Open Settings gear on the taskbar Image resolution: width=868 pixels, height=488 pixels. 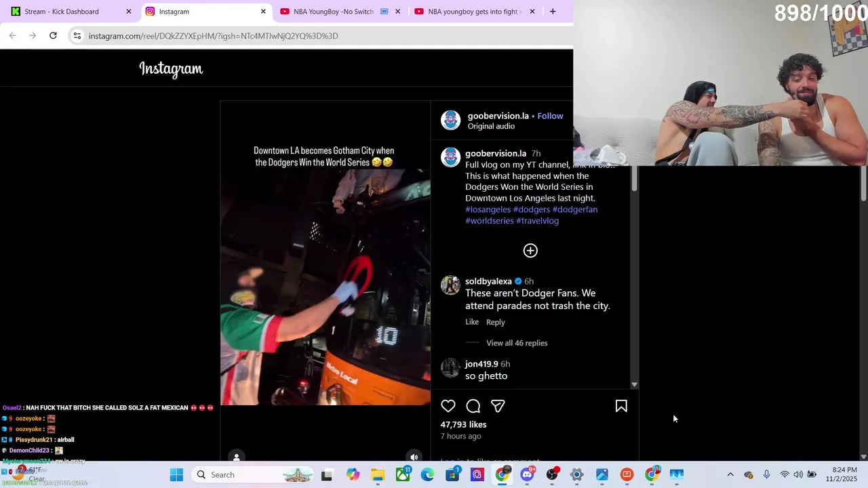[577, 475]
